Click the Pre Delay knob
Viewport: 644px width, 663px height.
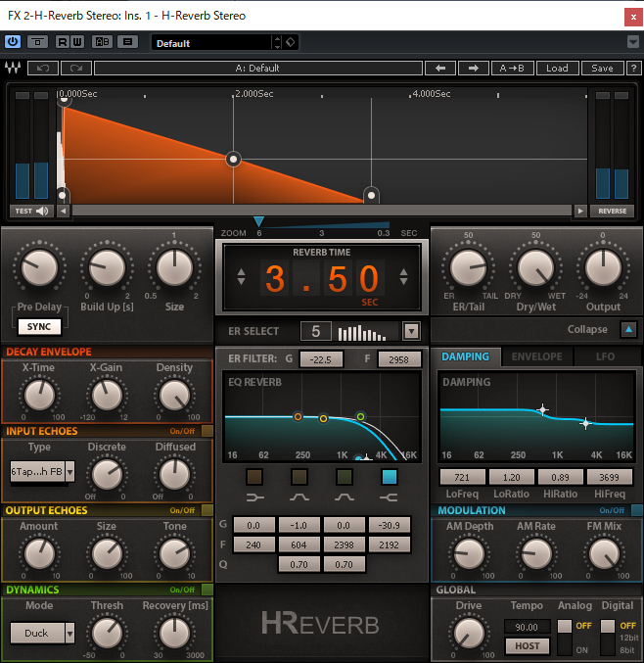point(39,268)
